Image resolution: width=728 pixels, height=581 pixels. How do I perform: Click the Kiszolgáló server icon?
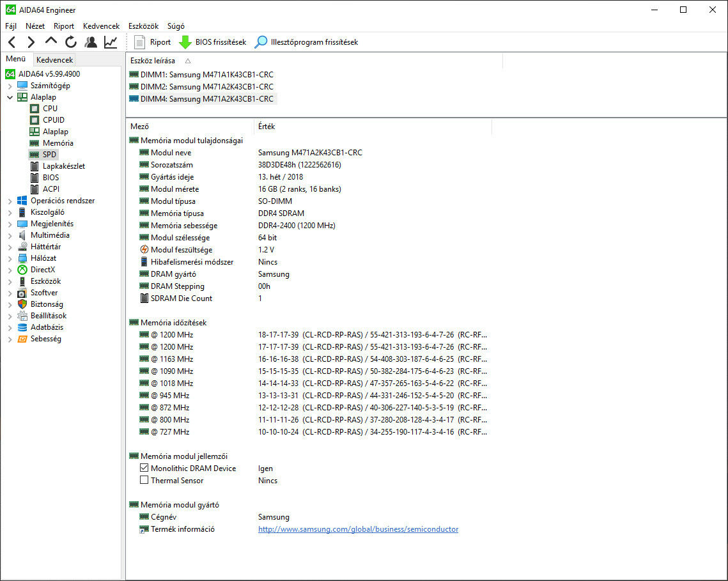(x=22, y=212)
